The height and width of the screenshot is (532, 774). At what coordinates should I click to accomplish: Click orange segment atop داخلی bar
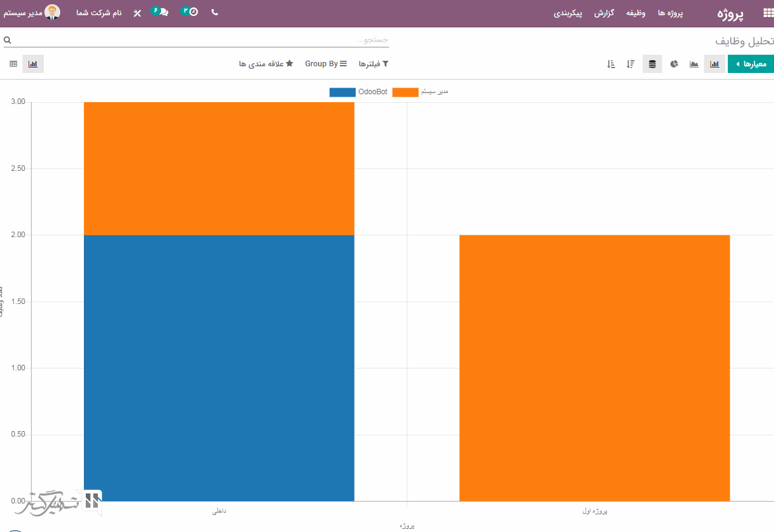(x=219, y=168)
